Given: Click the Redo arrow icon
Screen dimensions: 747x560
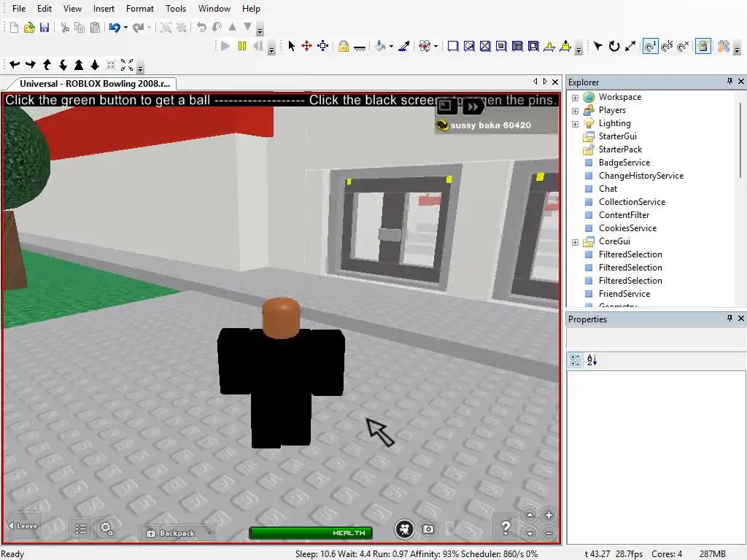Looking at the screenshot, I should click(x=138, y=28).
